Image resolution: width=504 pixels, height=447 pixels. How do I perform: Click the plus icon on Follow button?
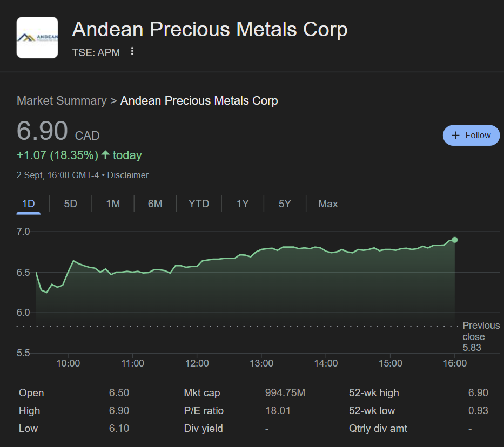(455, 136)
